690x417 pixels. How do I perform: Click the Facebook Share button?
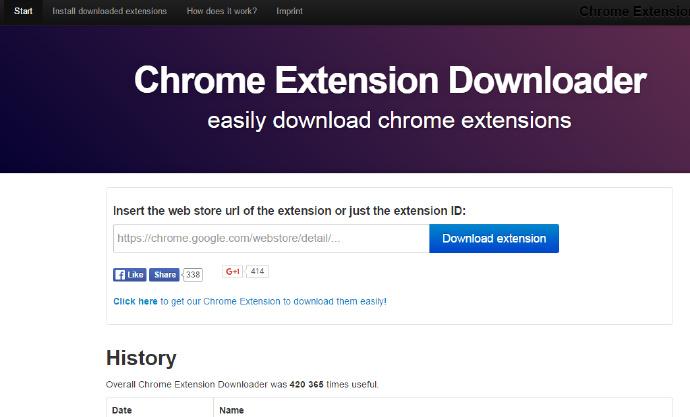click(164, 274)
